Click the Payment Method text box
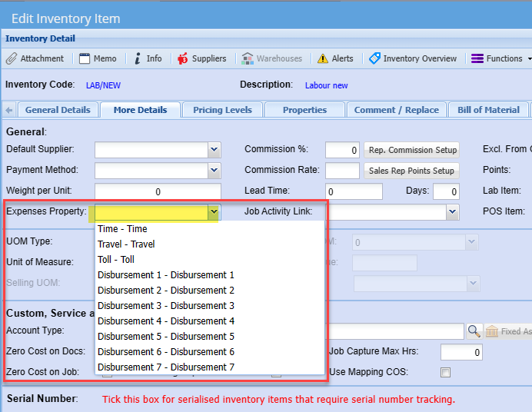Image resolution: width=532 pixels, height=412 pixels. [151, 171]
